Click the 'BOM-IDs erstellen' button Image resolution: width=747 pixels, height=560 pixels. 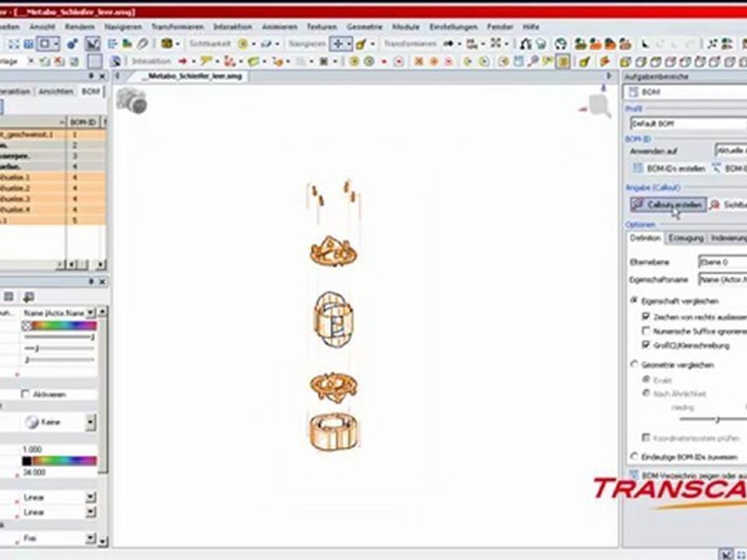pyautogui.click(x=669, y=168)
